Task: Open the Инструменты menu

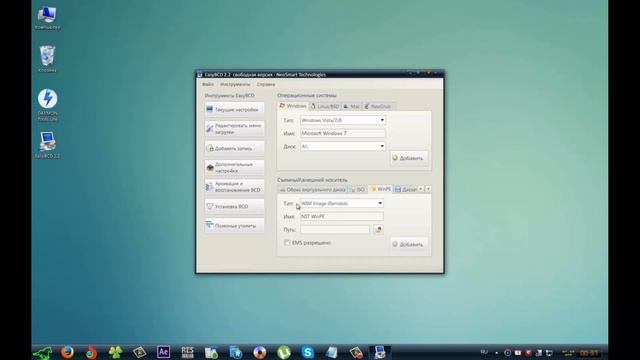Action: tap(235, 84)
